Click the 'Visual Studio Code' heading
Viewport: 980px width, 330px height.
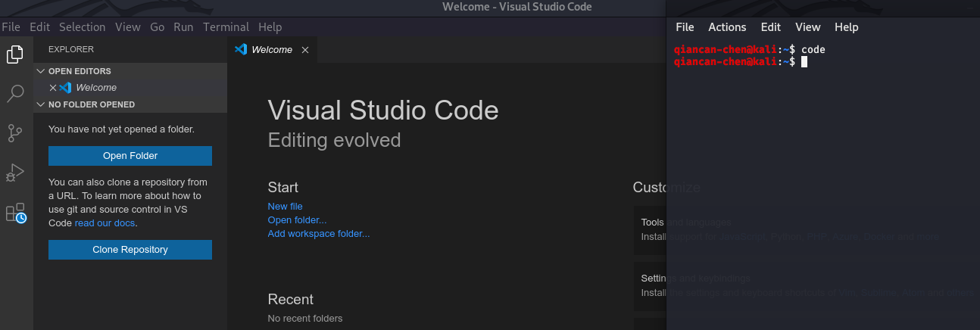pyautogui.click(x=383, y=111)
